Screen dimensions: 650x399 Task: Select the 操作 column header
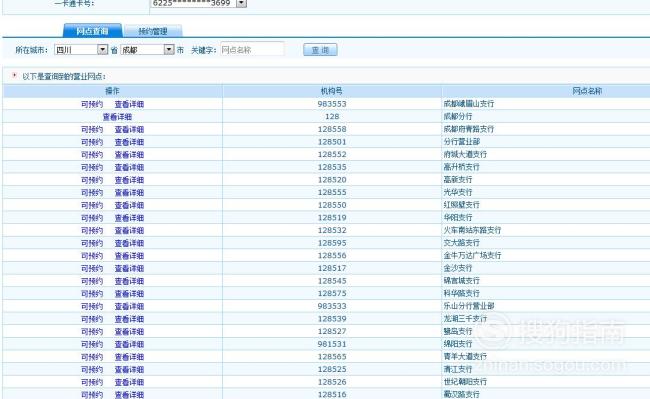pos(112,91)
